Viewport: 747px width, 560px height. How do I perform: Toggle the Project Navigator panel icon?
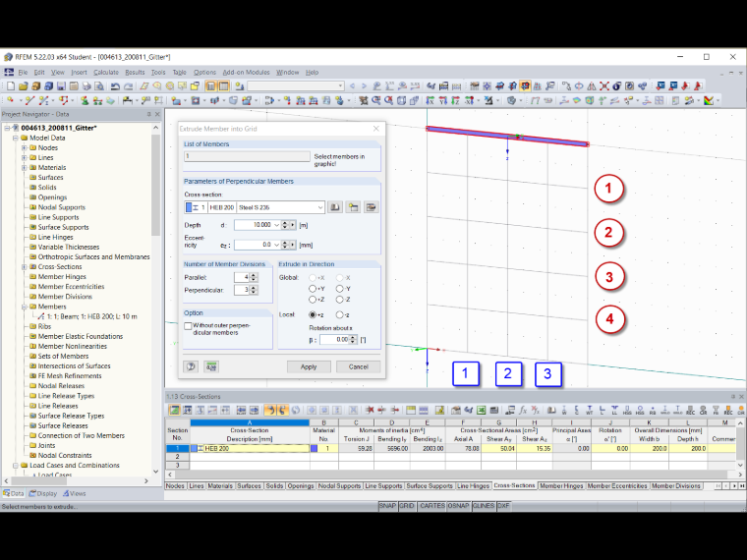point(210,86)
